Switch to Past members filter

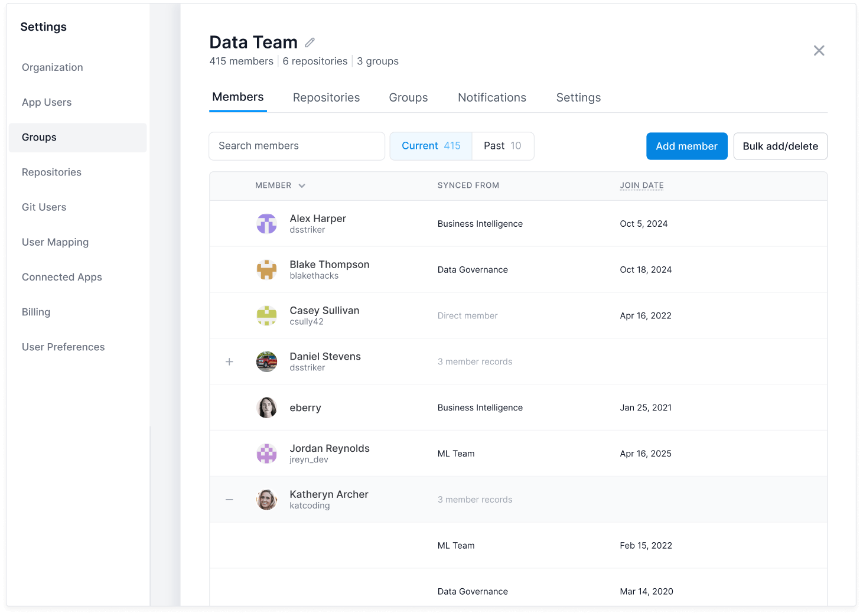click(502, 146)
